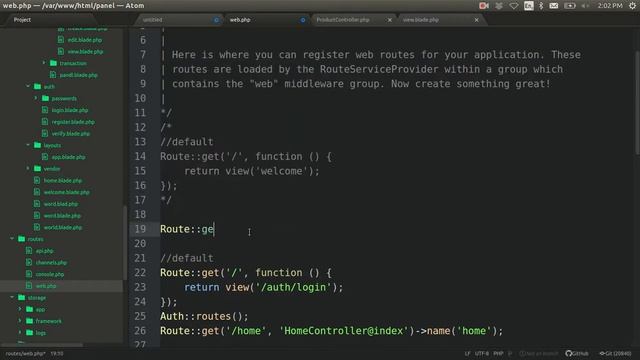This screenshot has width=640, height=360.
Task: Open the GitHub panel from status bar
Action: tap(577, 353)
